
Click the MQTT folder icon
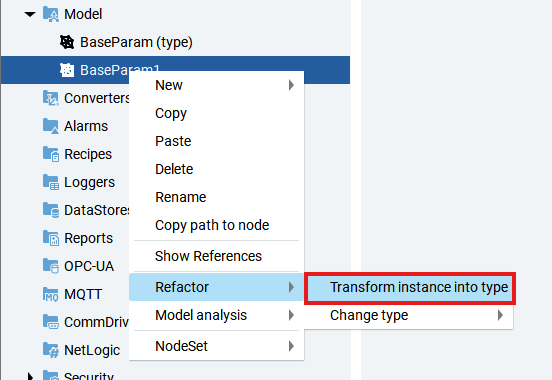point(51,294)
